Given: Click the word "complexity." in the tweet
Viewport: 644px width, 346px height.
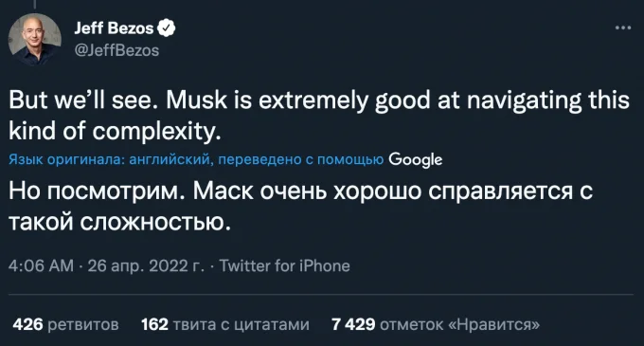Looking at the screenshot, I should [156, 132].
